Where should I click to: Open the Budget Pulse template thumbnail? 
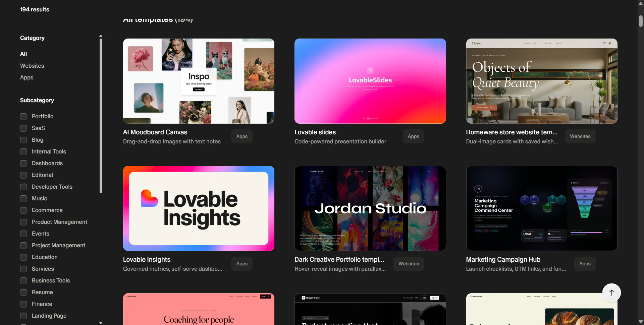(x=370, y=309)
